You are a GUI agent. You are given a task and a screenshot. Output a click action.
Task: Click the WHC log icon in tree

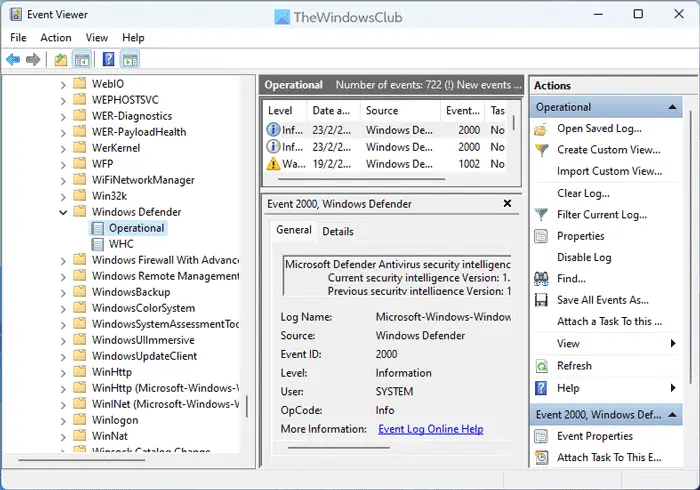click(x=97, y=244)
